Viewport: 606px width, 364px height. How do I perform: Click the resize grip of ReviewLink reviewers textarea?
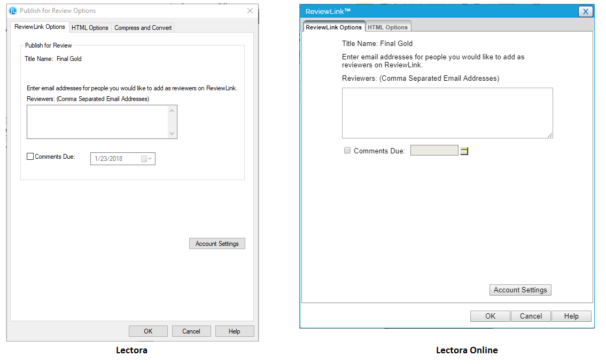pos(550,135)
